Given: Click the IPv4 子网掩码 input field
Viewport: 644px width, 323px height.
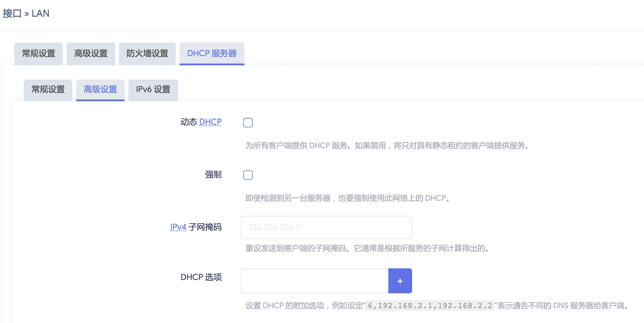Looking at the screenshot, I should pyautogui.click(x=326, y=227).
